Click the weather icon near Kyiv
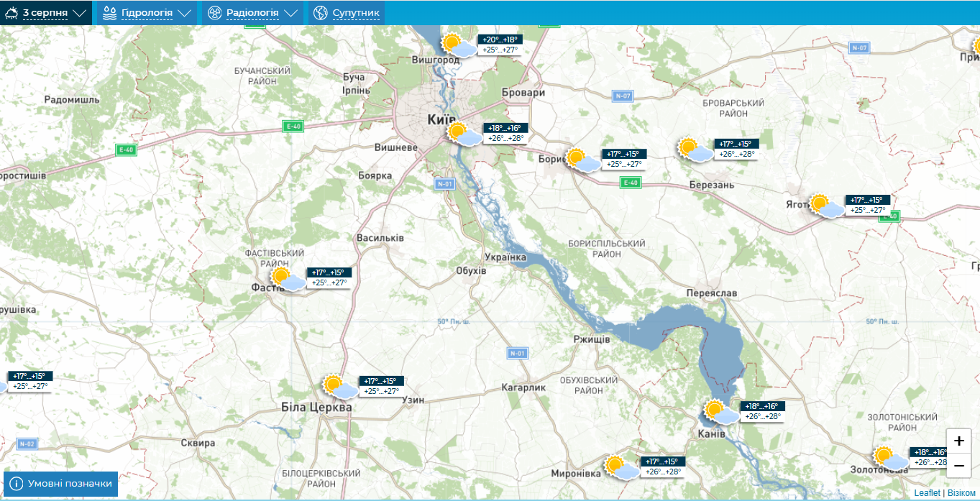 462,134
